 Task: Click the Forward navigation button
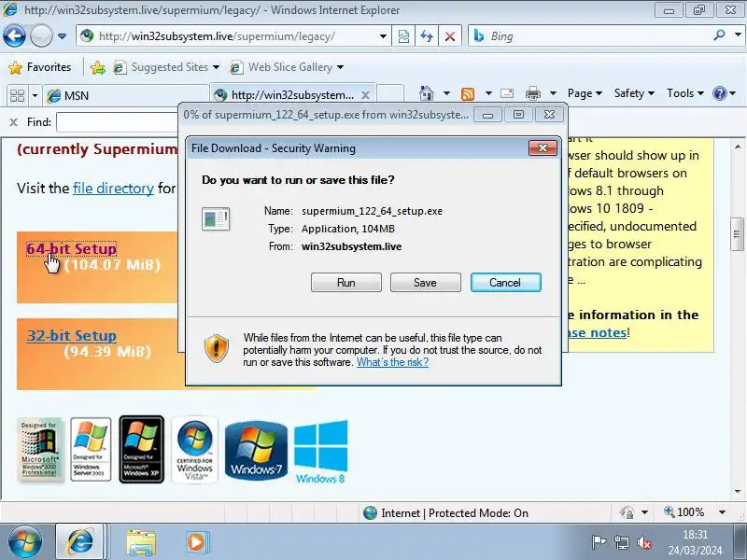click(x=41, y=35)
